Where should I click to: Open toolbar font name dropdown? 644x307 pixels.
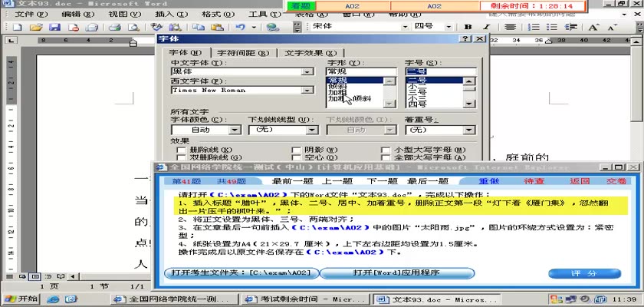(405, 27)
